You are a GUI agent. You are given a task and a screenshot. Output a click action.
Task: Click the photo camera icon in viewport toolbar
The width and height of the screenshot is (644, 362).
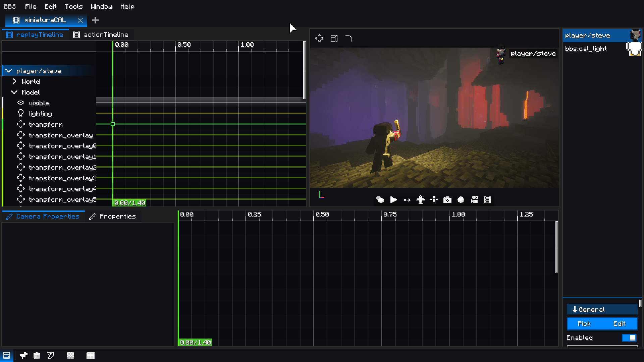447,200
